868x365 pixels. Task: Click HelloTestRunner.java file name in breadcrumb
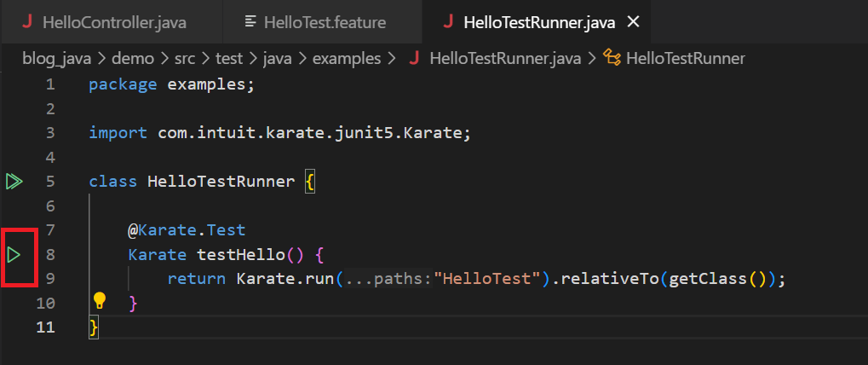[x=505, y=58]
